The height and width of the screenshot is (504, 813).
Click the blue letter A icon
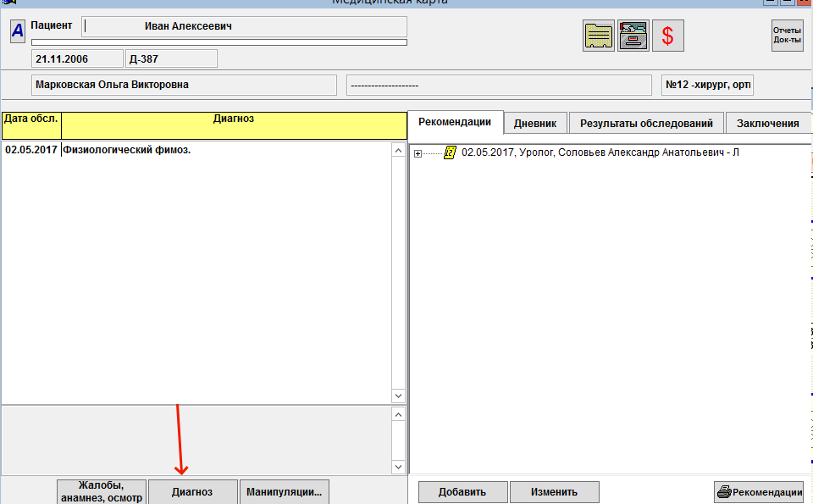point(18,31)
